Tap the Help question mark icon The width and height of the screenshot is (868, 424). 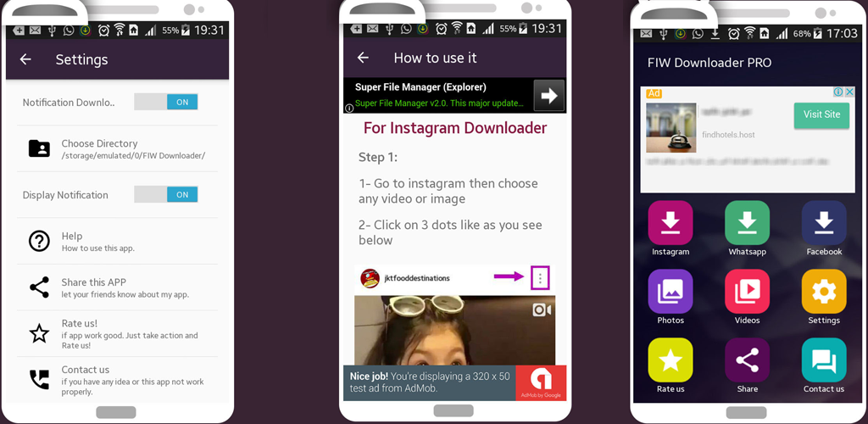[39, 242]
